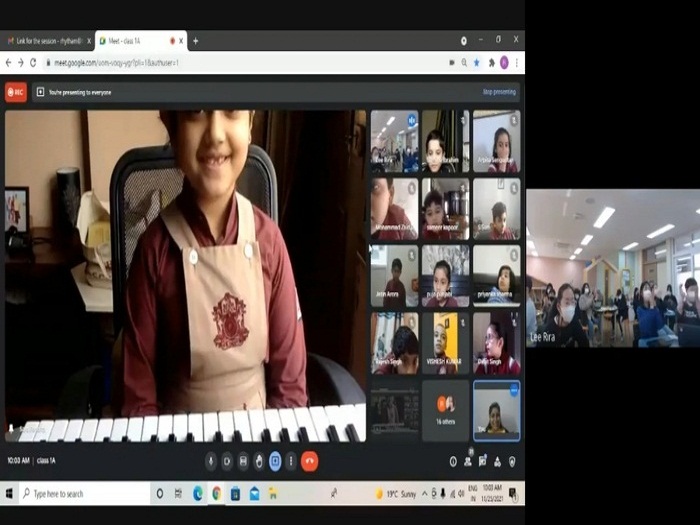This screenshot has width=700, height=525.
Task: Expand hidden system tray icons chevron
Action: click(x=425, y=494)
